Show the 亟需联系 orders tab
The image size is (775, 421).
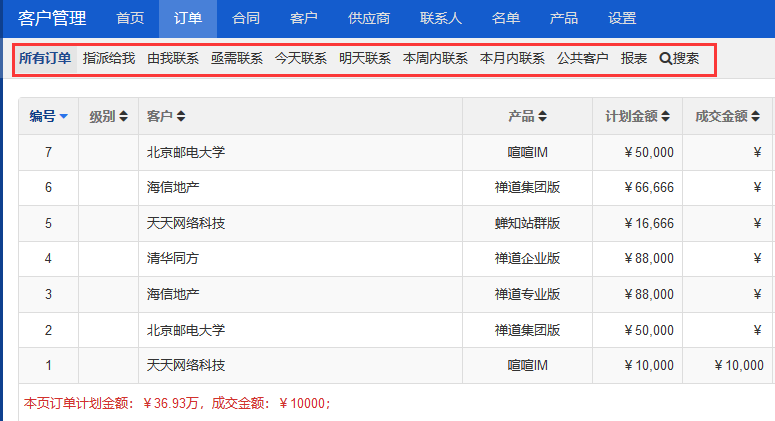237,58
